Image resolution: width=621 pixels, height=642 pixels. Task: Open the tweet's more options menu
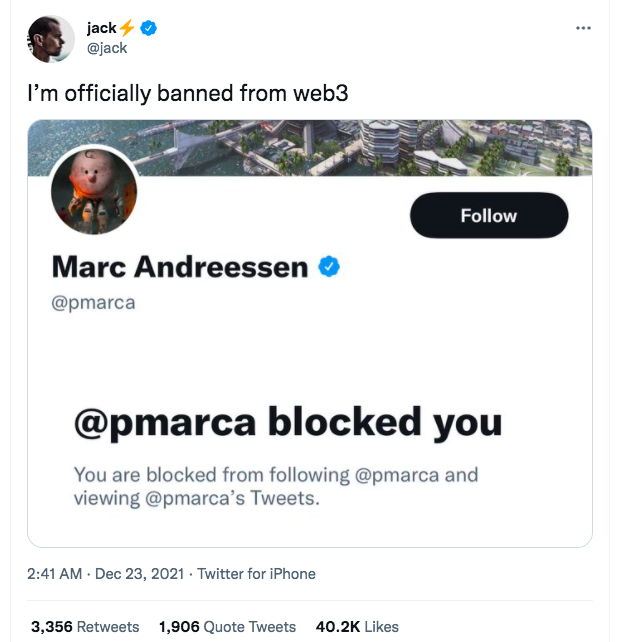pyautogui.click(x=584, y=27)
